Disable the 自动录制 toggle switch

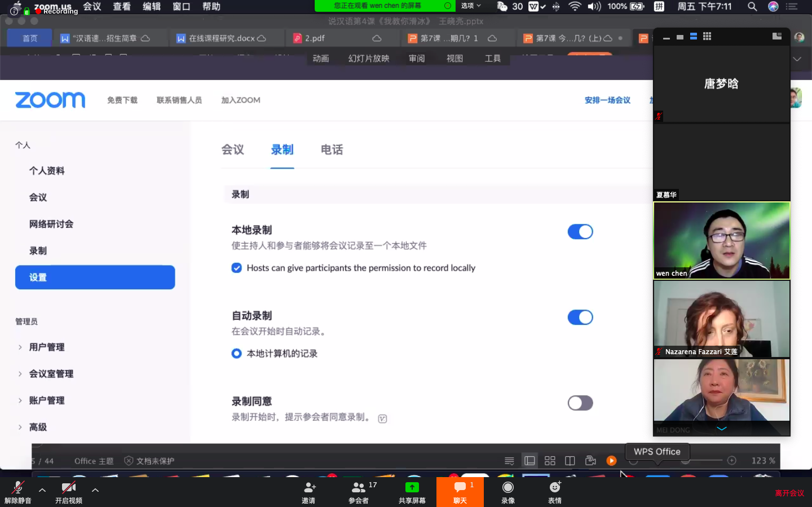[580, 318]
